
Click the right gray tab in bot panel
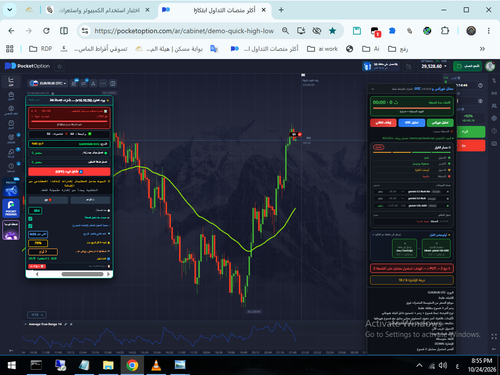(90, 200)
